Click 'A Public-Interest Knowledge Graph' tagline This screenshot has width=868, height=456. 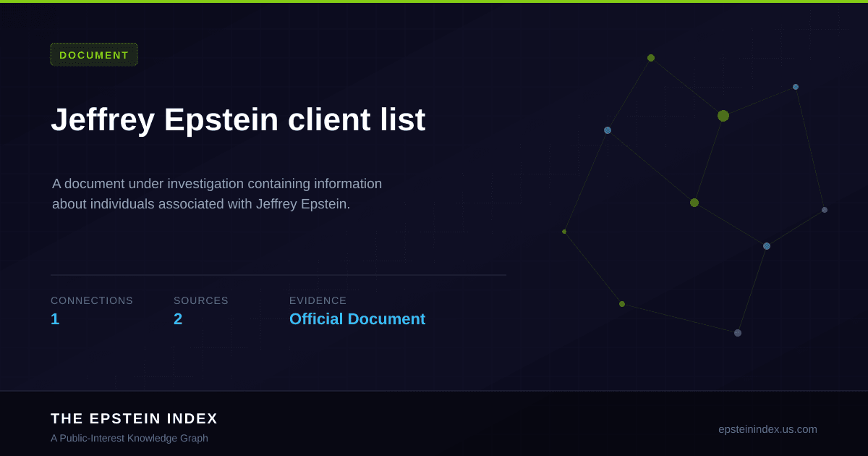click(129, 438)
